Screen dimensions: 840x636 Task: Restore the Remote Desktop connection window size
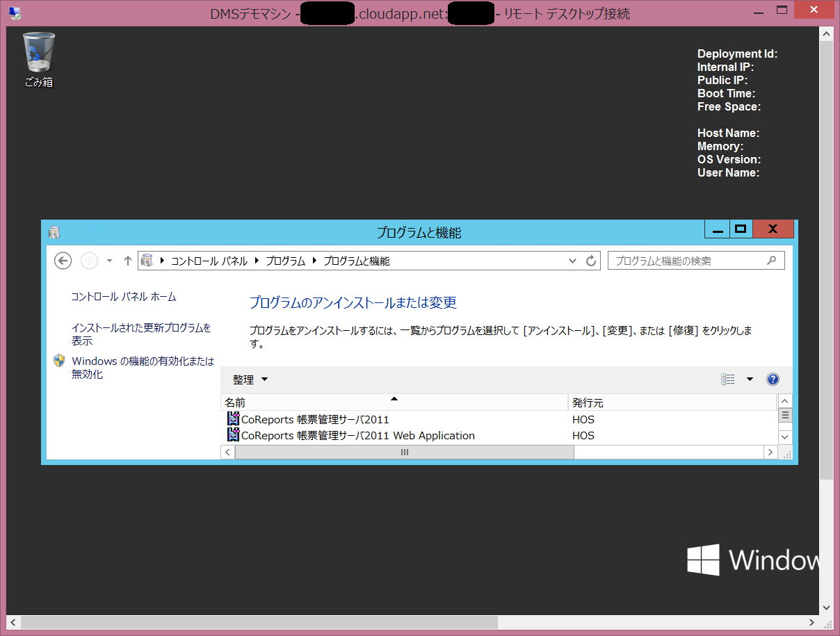(x=782, y=10)
